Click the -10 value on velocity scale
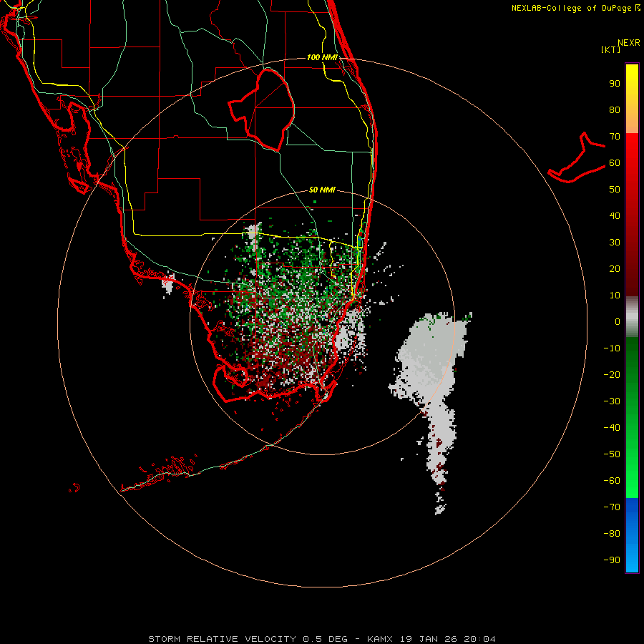Screen dimensions: 644x644 612,348
